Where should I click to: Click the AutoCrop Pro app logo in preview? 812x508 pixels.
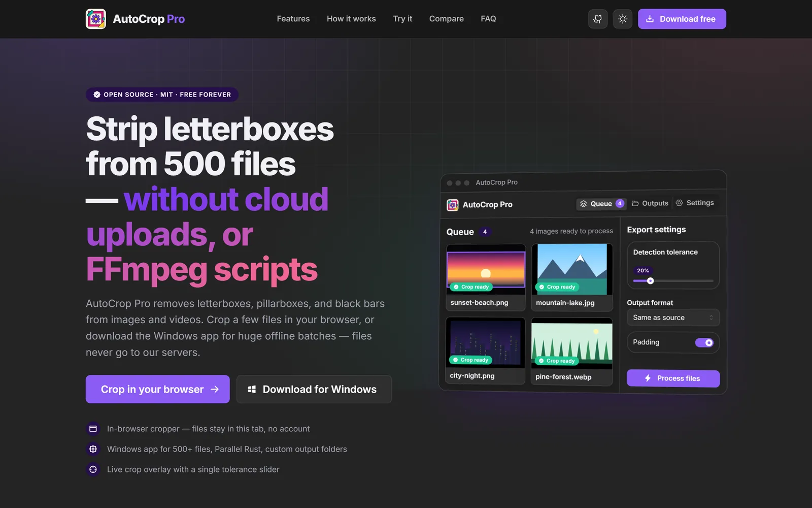pos(452,205)
